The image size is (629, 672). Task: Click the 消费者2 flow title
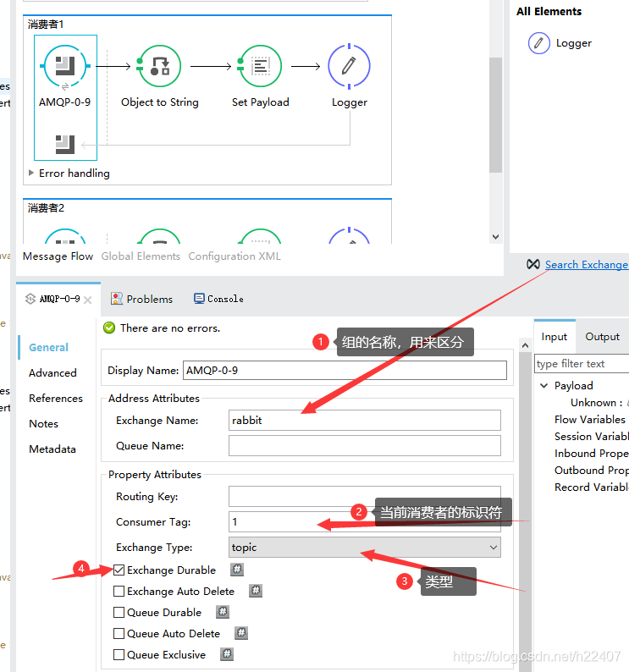(x=46, y=208)
